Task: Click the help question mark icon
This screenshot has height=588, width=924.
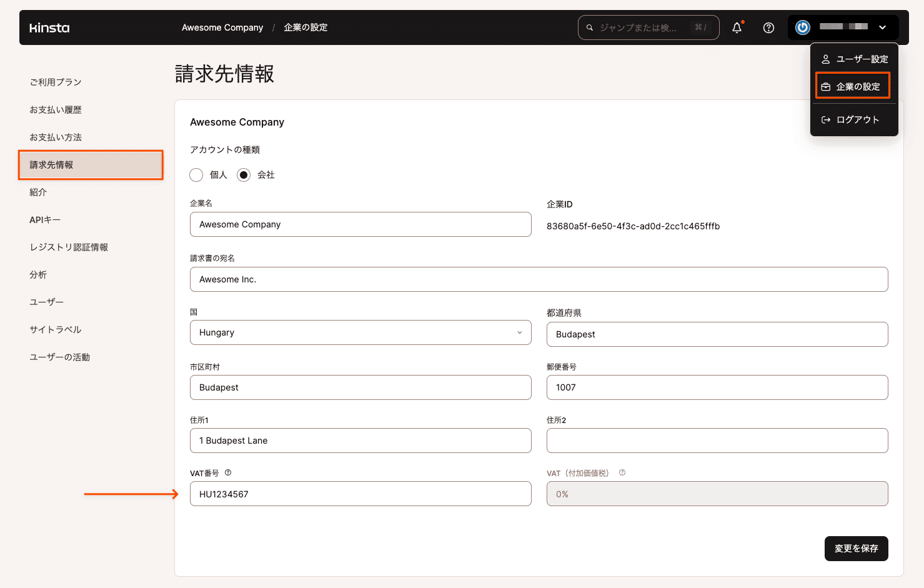Action: click(768, 27)
